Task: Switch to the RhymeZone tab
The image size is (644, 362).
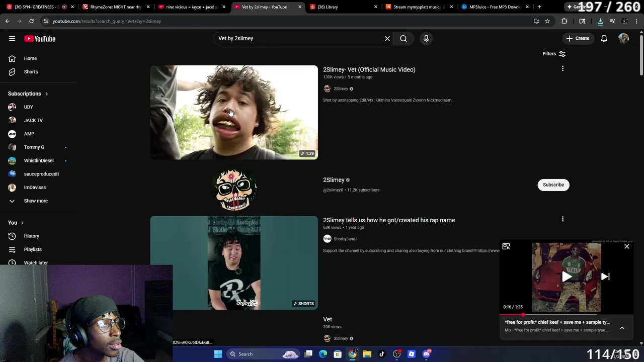Action: click(116, 7)
